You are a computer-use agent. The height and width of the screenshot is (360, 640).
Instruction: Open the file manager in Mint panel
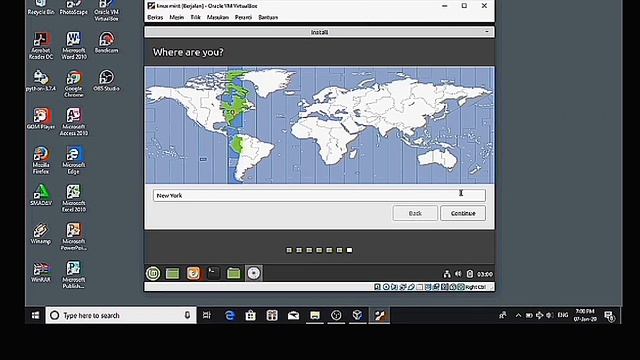233,273
